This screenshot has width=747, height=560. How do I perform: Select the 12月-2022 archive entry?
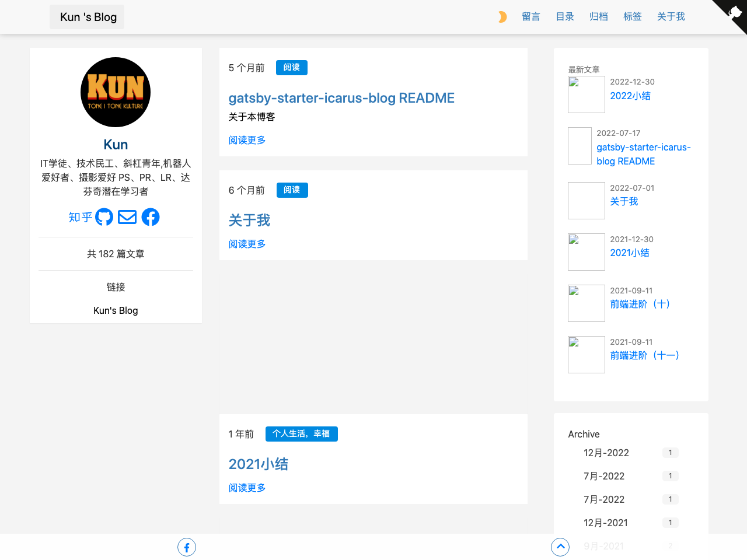606,453
